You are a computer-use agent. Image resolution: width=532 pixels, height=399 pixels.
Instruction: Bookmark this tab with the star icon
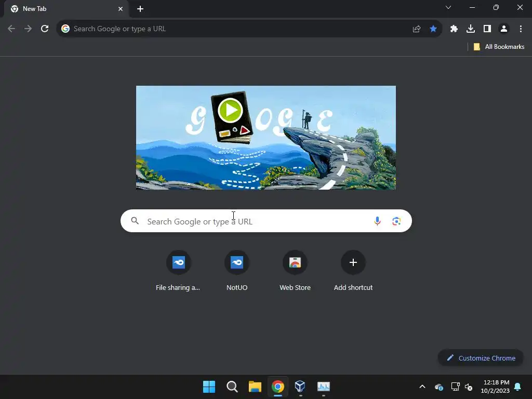point(433,29)
